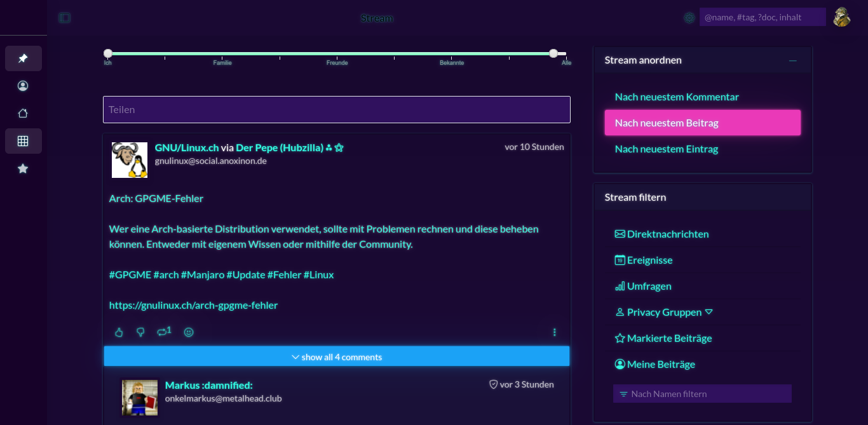Viewport: 868px width, 425px height.
Task: Toggle the sidebar panel icon in top bar
Action: pyautogui.click(x=65, y=18)
